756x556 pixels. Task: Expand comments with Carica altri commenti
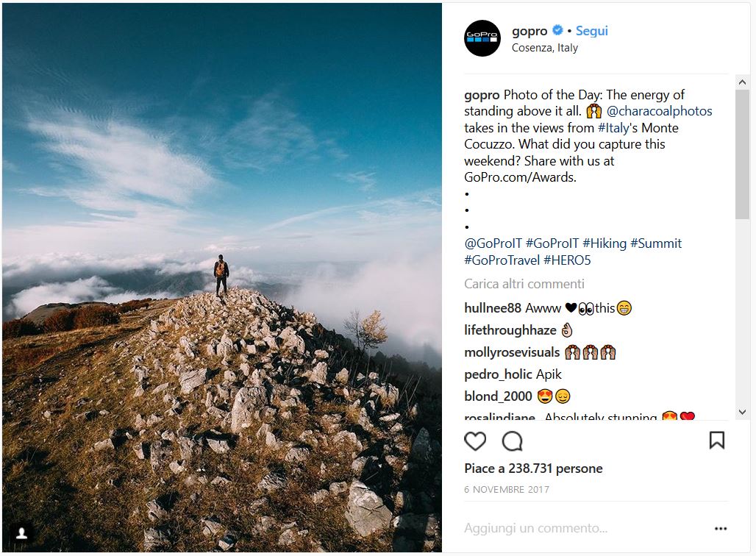click(x=524, y=284)
